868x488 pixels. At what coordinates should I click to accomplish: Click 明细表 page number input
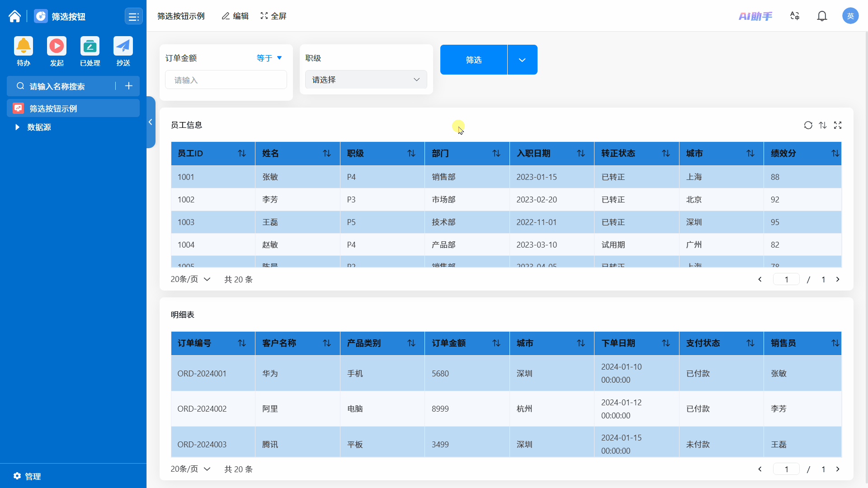[x=786, y=469]
